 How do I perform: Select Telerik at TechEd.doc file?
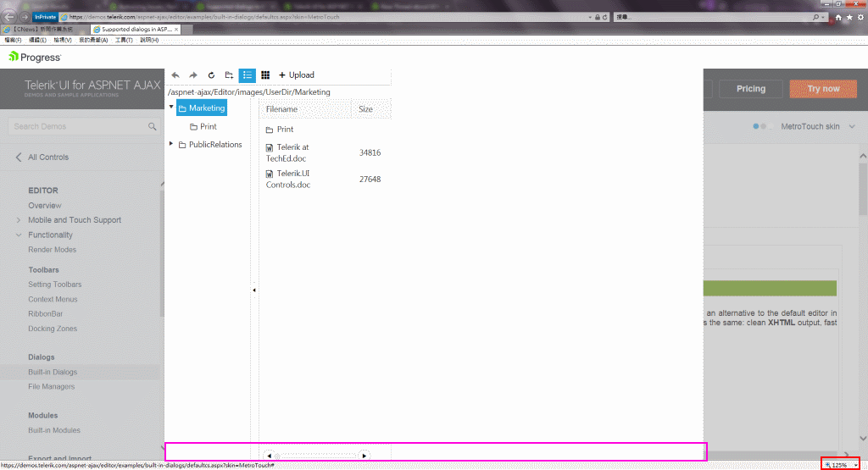(x=290, y=152)
